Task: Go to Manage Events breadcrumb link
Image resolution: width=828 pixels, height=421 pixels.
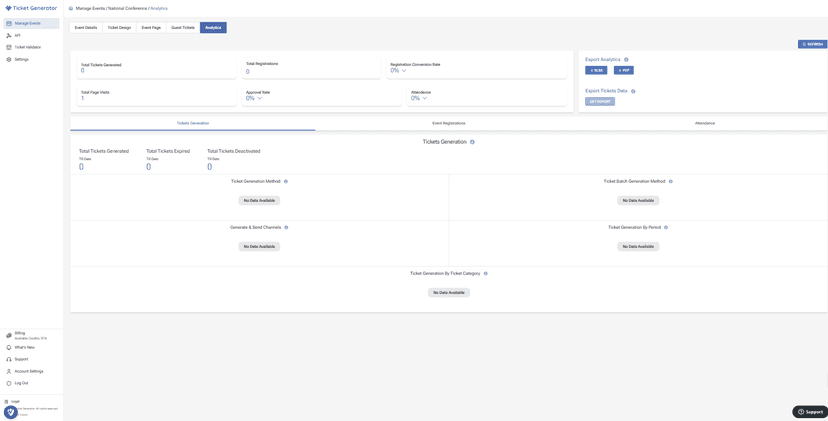Action: [90, 8]
